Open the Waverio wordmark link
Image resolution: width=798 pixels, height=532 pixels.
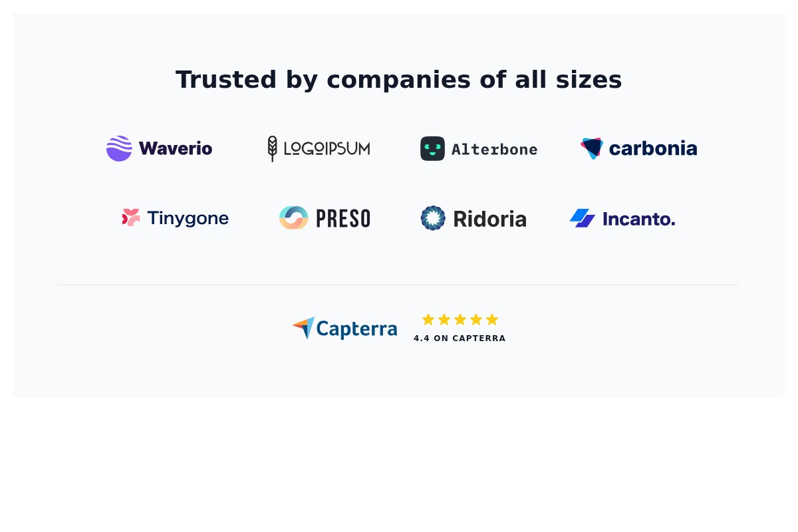(176, 148)
